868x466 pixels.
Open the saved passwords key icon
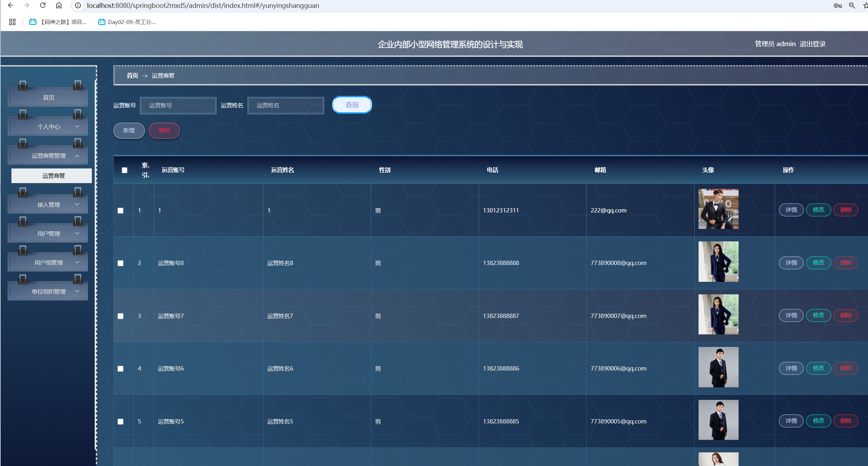pyautogui.click(x=838, y=5)
